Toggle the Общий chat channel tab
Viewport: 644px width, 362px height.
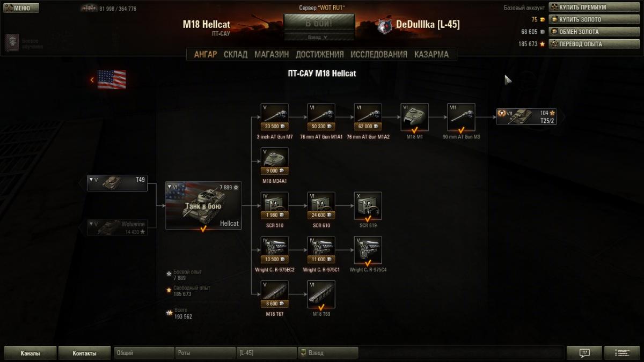coord(143,353)
